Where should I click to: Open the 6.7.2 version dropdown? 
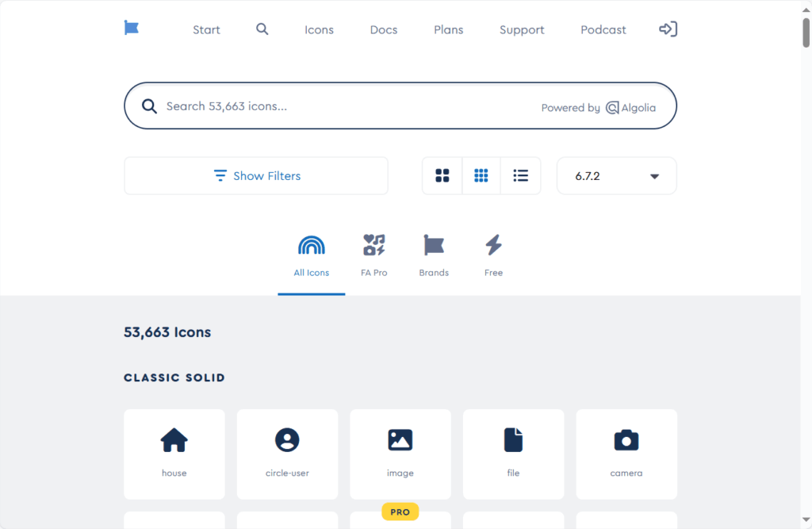pyautogui.click(x=616, y=175)
